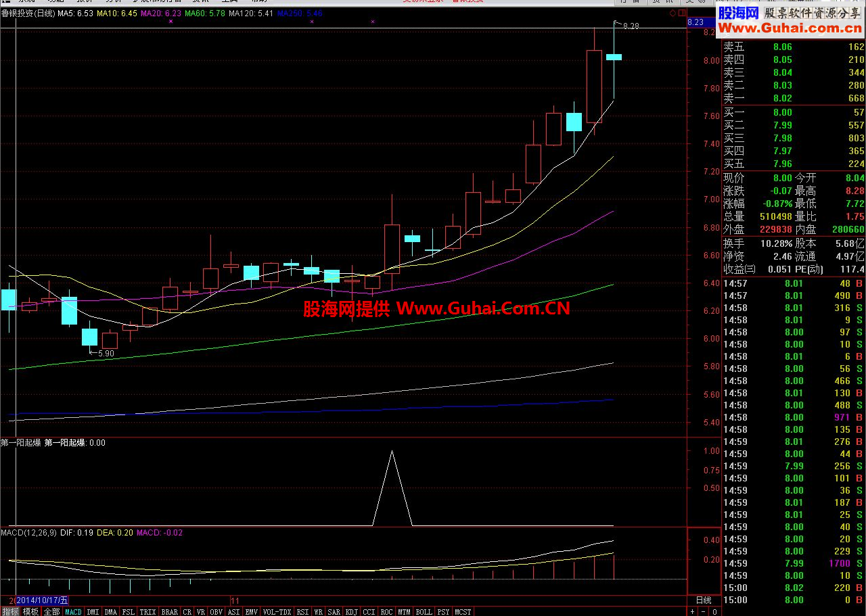Select the DMI indicator tab
Image resolution: width=866 pixels, height=616 pixels.
tap(93, 611)
